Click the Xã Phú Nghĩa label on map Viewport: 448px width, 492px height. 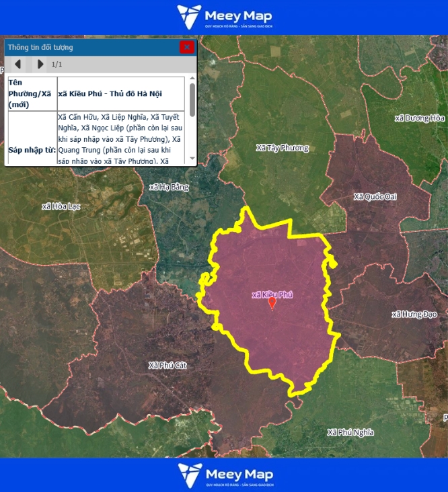350,432
